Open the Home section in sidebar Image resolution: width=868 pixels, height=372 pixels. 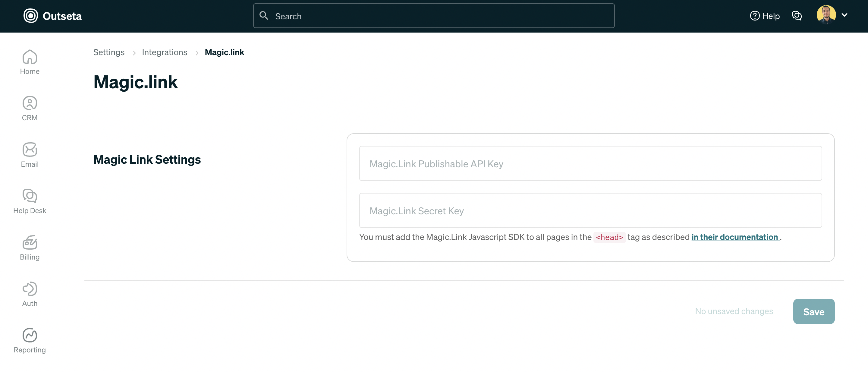click(30, 62)
